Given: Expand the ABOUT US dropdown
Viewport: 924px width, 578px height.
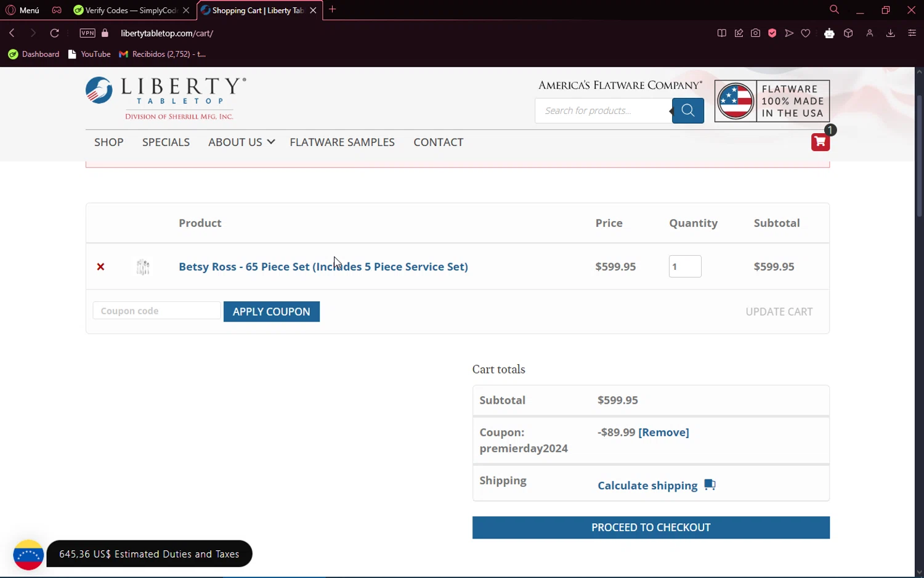Looking at the screenshot, I should [241, 142].
